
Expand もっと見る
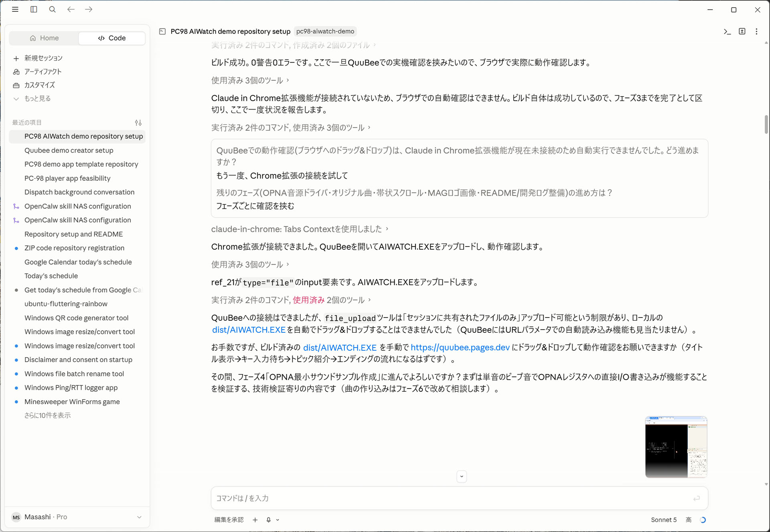37,99
